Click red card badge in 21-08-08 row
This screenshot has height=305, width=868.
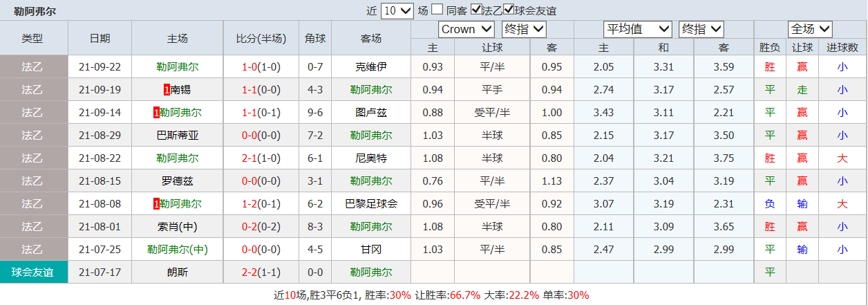click(x=156, y=203)
